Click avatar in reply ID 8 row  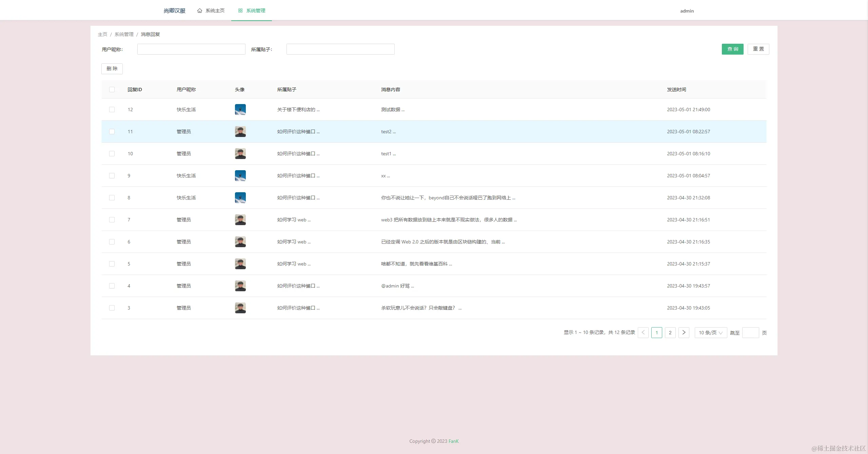[x=240, y=198]
